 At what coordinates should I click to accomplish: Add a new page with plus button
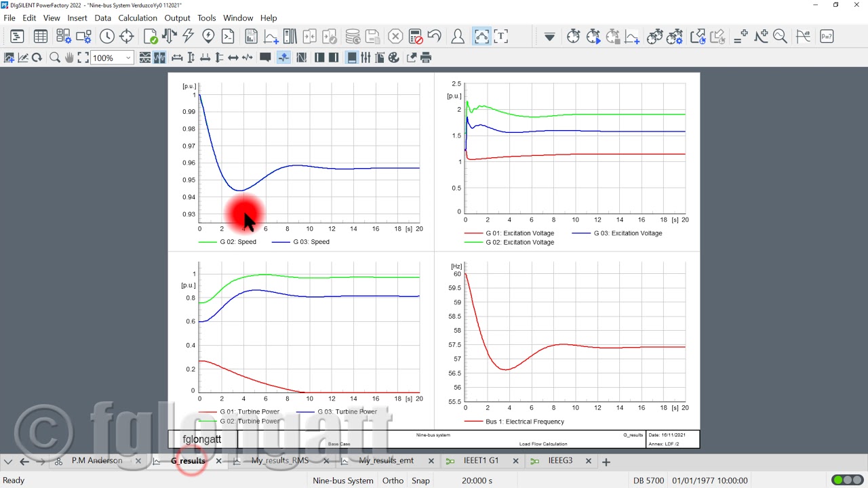coord(606,462)
